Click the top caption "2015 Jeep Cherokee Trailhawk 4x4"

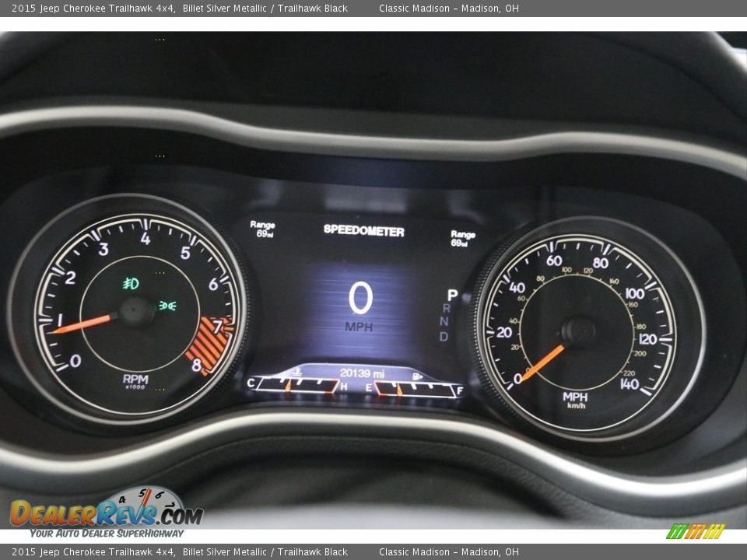(93, 9)
